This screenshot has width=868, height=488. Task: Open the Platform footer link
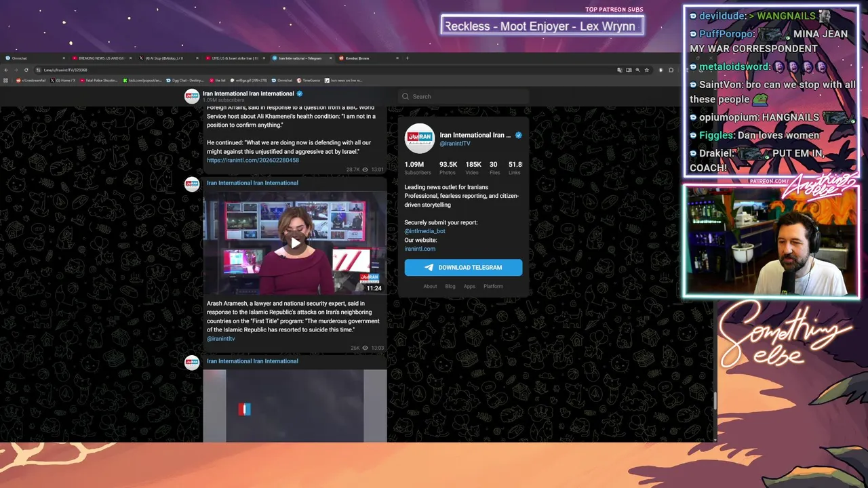(x=493, y=286)
